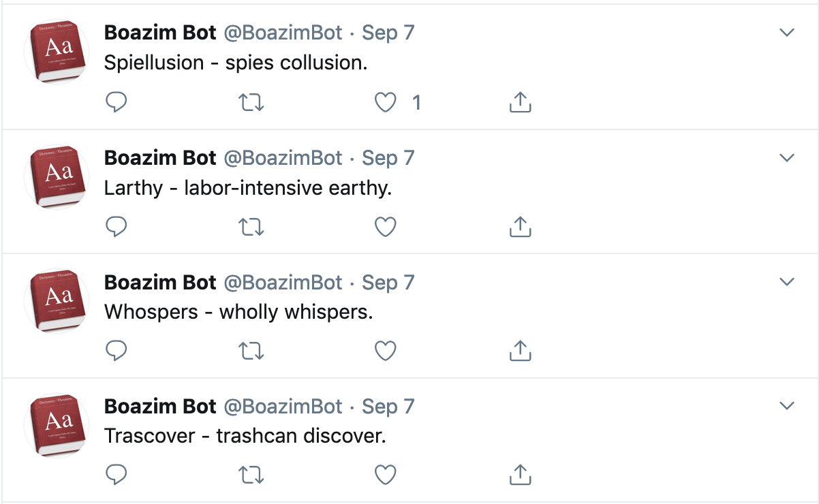Retweet the Trascover tweet
The image size is (819, 504).
251,475
